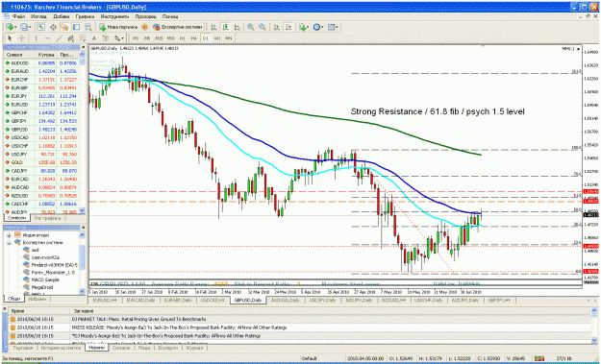Image resolution: width=601 pixels, height=364 pixels.
Task: Switch to H1 timeframe
Action: point(183,38)
